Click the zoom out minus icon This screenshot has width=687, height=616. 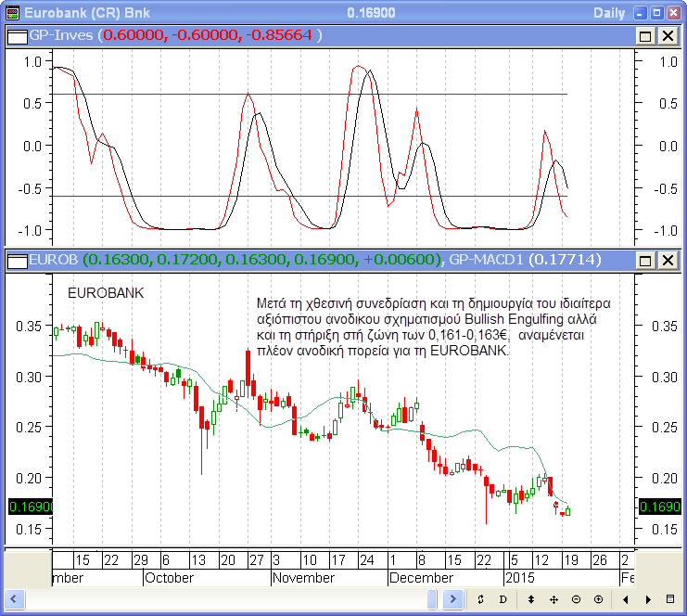[576, 599]
